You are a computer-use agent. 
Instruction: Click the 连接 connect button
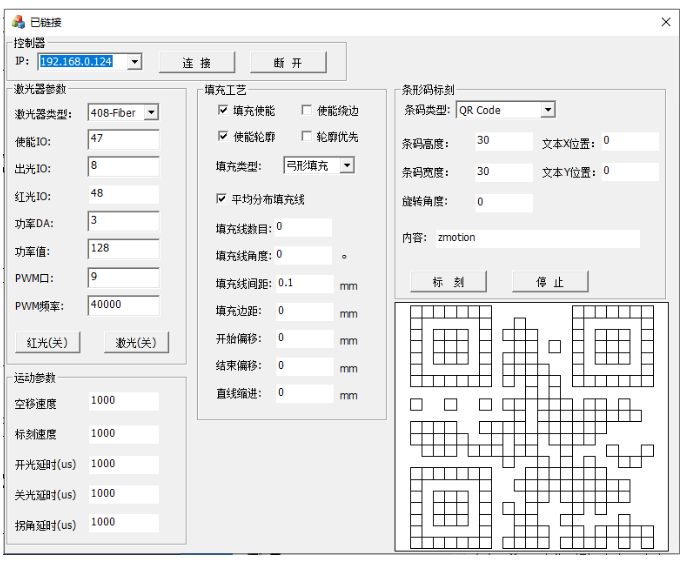(x=197, y=63)
